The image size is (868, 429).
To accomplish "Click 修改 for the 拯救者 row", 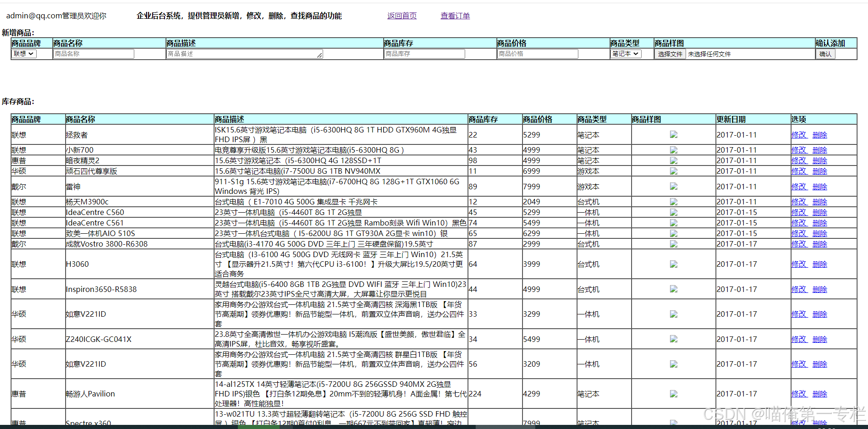I will [x=799, y=135].
